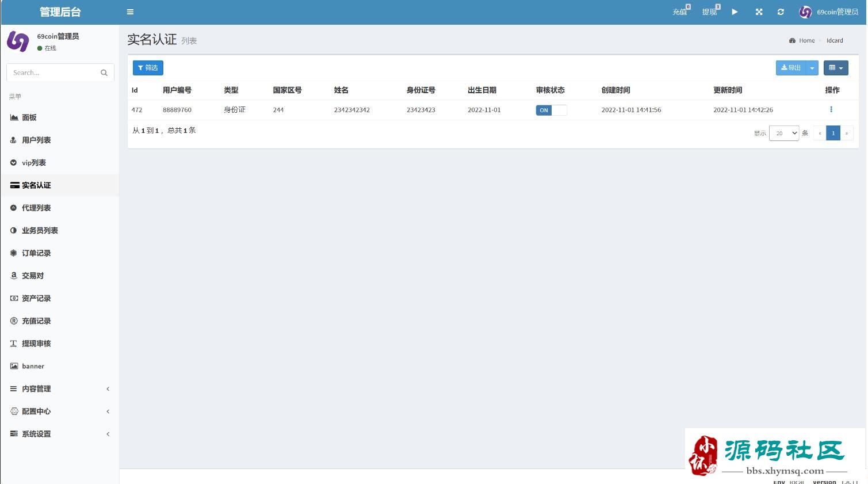Click the 用户编号 column header

177,90
